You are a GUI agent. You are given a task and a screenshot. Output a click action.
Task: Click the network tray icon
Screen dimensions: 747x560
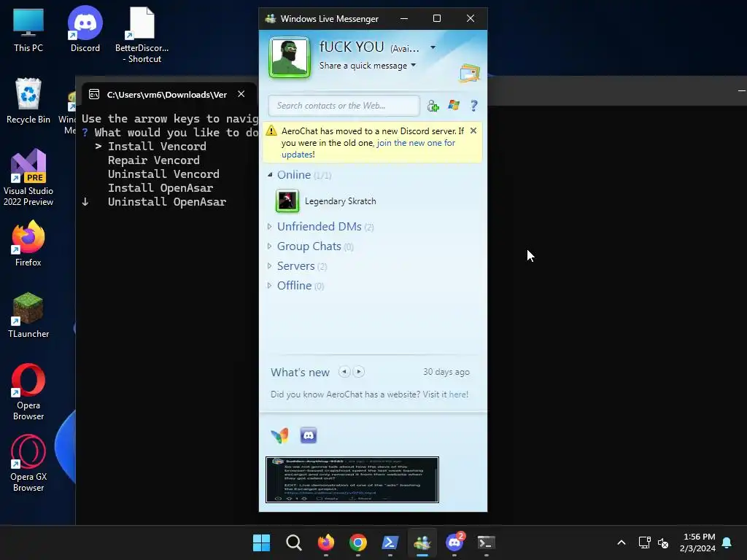pyautogui.click(x=644, y=542)
